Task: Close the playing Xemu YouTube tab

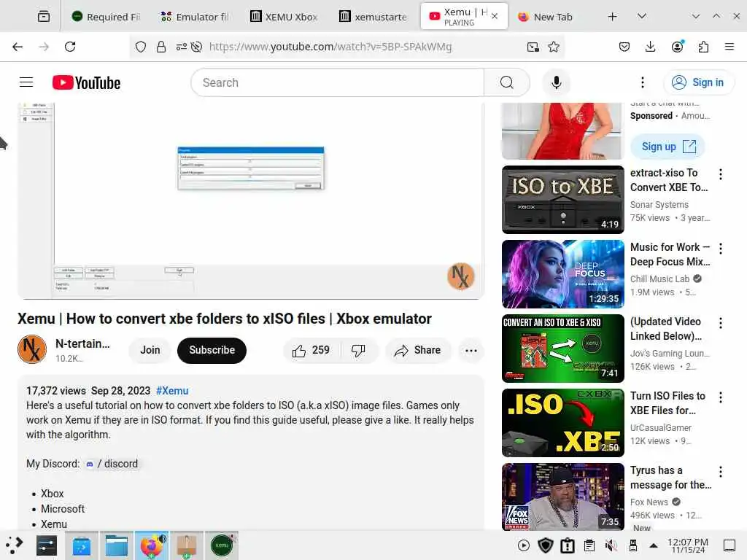Action: click(x=495, y=16)
